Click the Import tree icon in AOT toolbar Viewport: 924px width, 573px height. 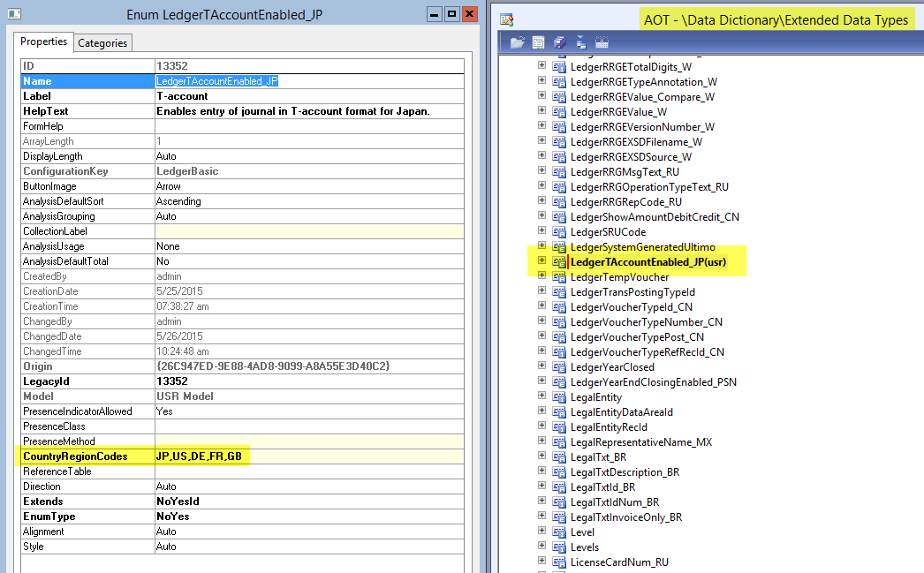pos(580,41)
